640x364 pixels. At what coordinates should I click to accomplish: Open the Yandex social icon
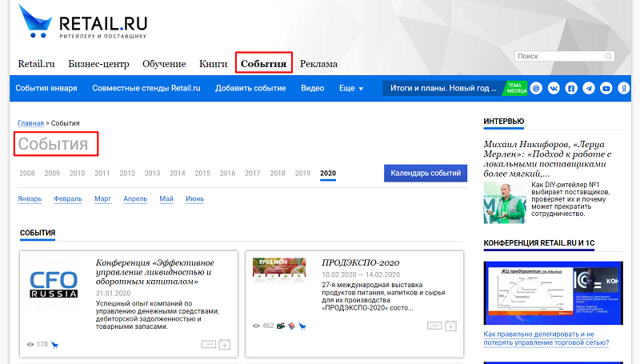[x=623, y=88]
